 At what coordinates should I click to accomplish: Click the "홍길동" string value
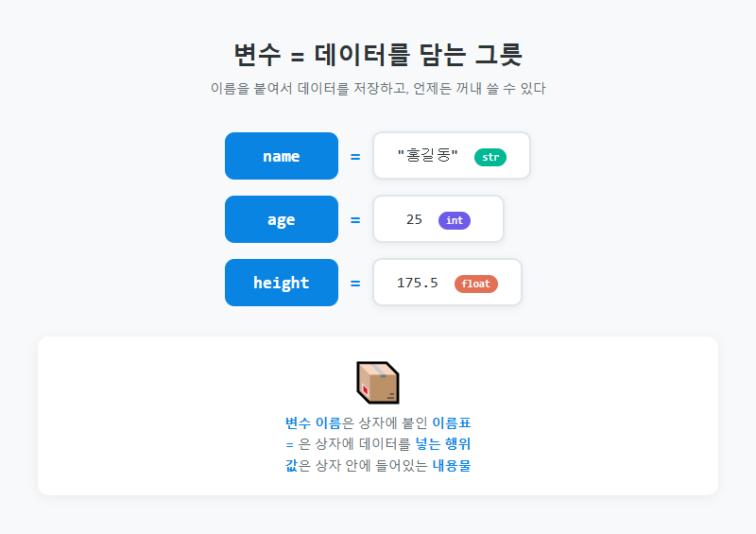427,155
